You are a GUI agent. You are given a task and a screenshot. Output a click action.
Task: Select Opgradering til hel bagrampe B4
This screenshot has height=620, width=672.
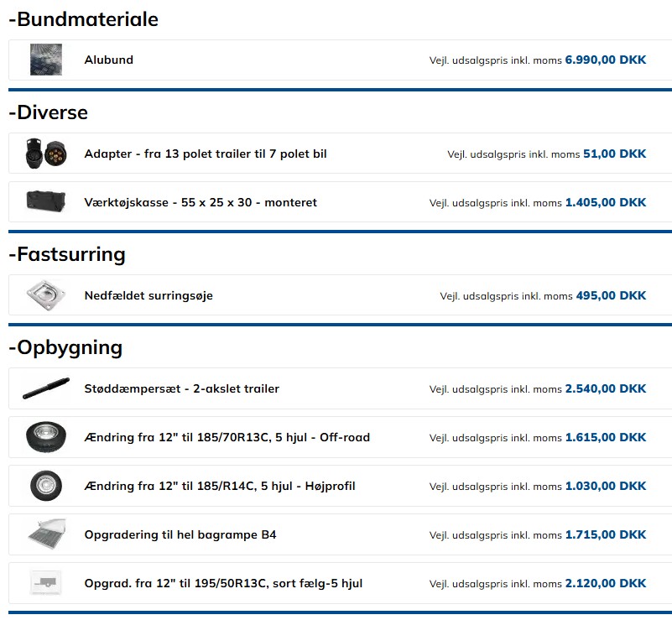tap(180, 534)
